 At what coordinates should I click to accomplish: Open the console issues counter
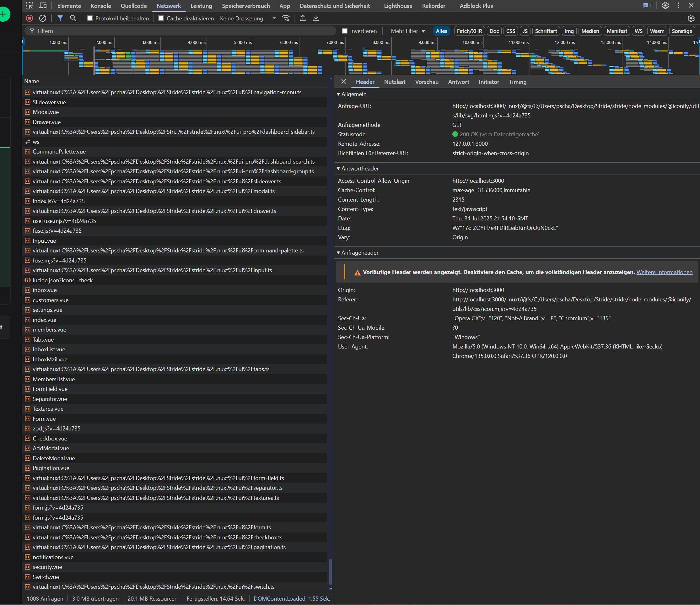(x=648, y=6)
